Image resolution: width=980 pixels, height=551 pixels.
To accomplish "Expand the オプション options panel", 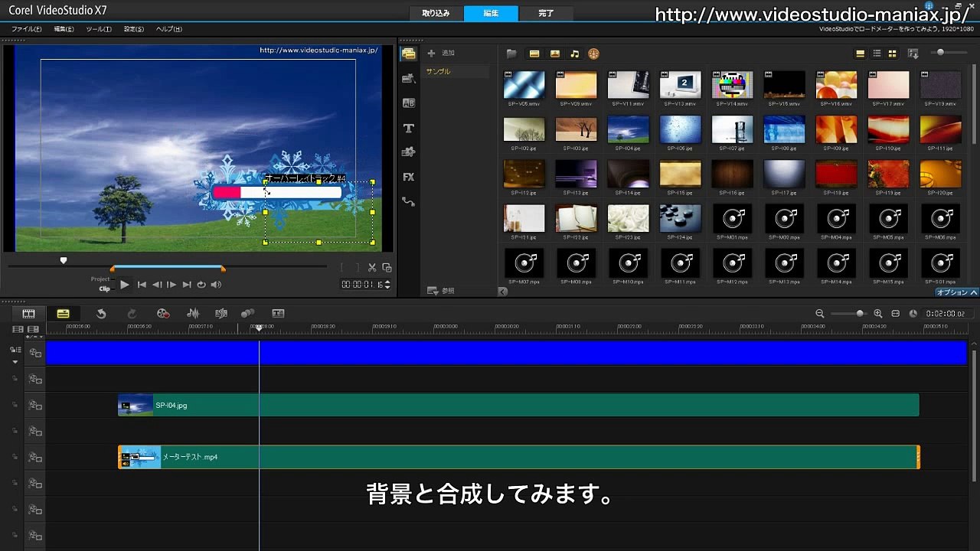I will (957, 292).
